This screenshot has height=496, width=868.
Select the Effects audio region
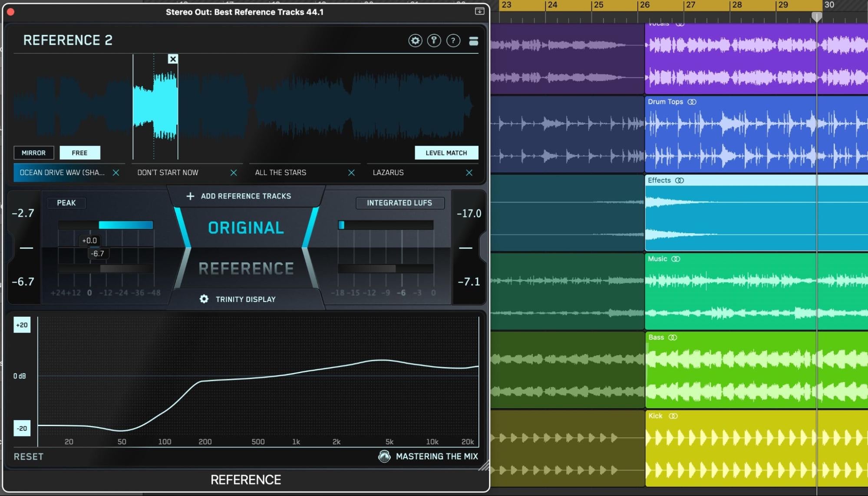(x=756, y=213)
